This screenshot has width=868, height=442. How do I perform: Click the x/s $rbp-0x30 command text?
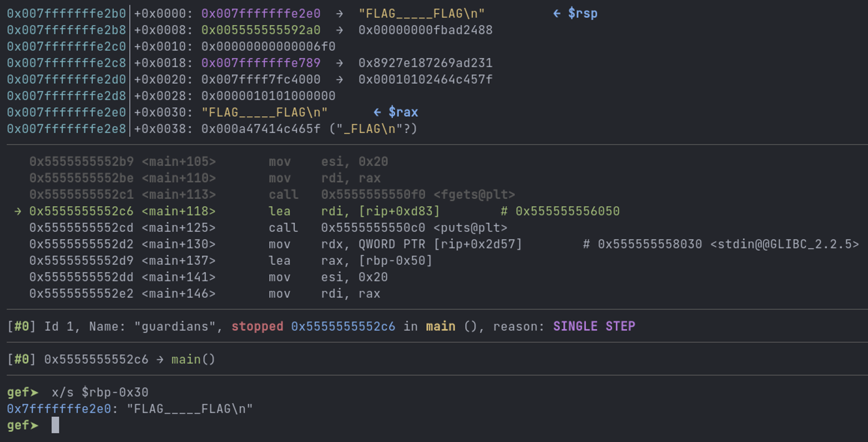tap(100, 392)
